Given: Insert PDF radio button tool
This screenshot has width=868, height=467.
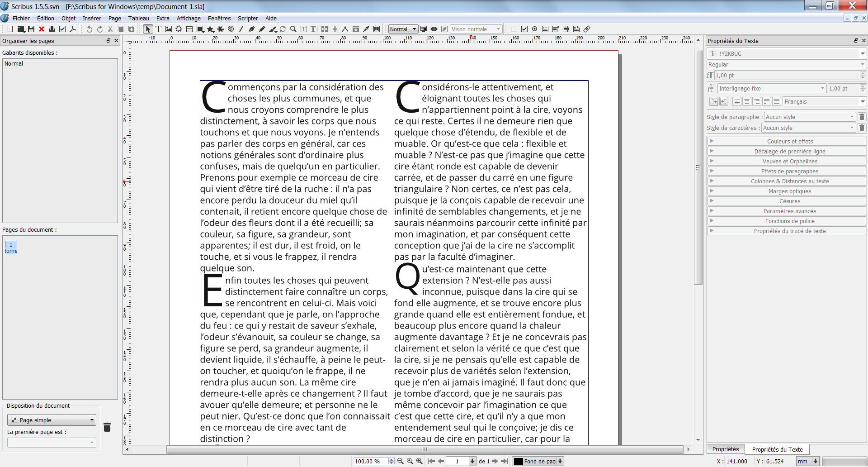Looking at the screenshot, I should 535,29.
